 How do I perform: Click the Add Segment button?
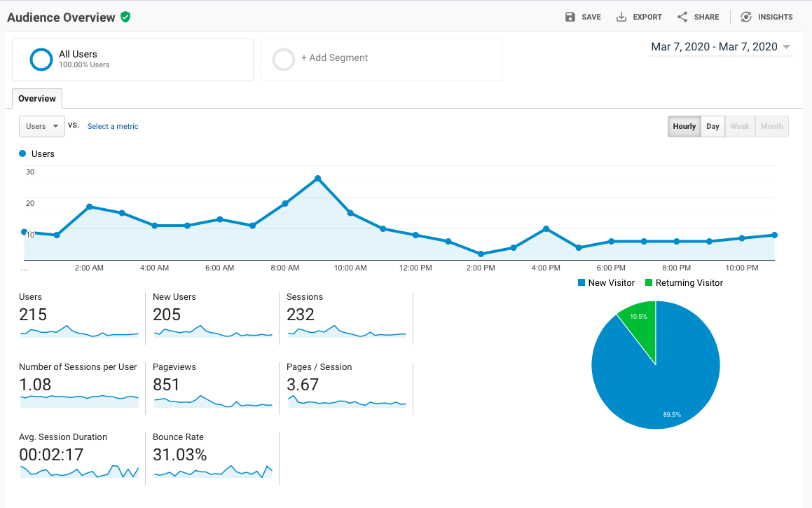pyautogui.click(x=334, y=58)
